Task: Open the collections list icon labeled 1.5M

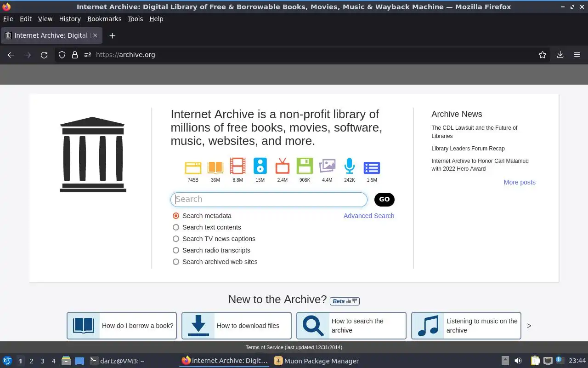Action: 372,168
